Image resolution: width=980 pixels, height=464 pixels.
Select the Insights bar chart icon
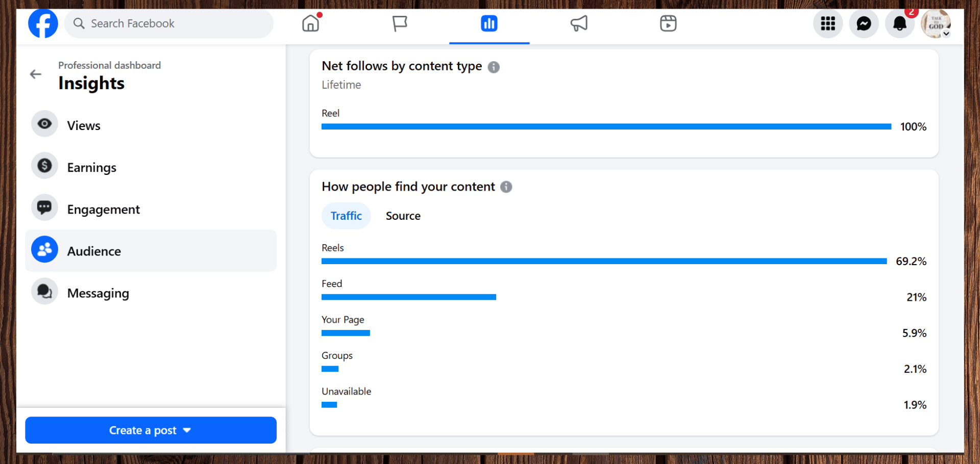click(x=489, y=23)
